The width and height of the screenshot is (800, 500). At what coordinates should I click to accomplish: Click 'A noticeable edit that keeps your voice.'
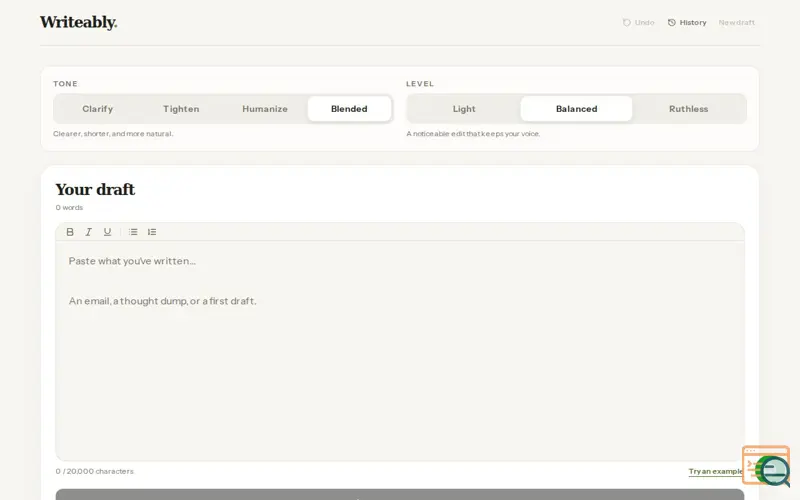pos(473,134)
